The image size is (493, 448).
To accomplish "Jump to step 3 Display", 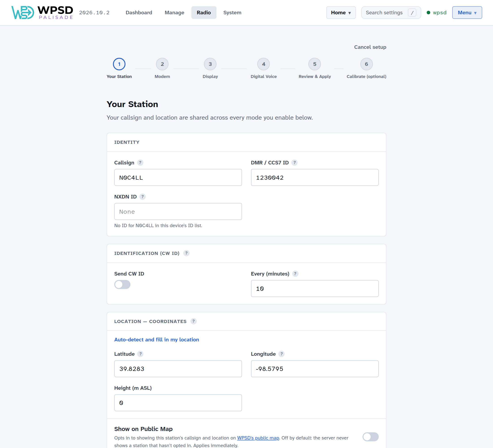I will [x=210, y=69].
